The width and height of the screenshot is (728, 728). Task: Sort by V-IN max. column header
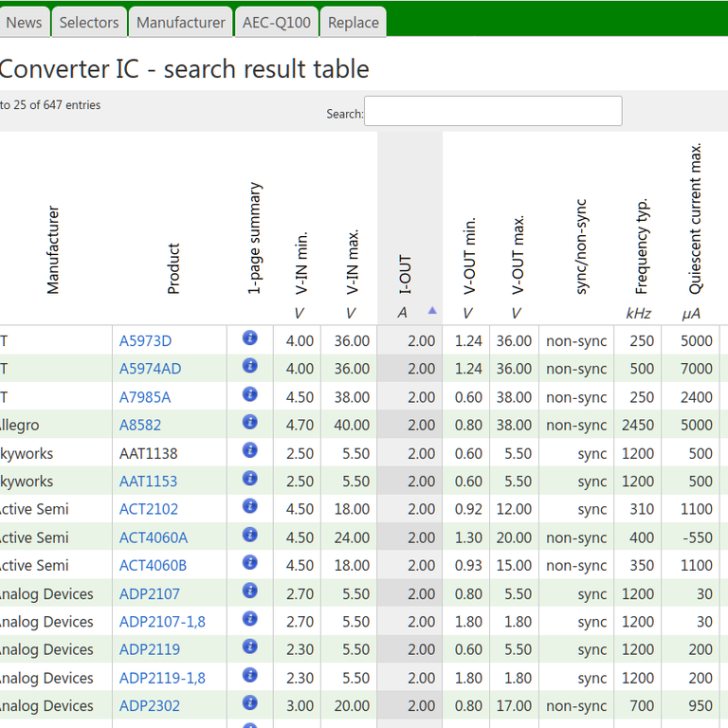[x=352, y=262]
